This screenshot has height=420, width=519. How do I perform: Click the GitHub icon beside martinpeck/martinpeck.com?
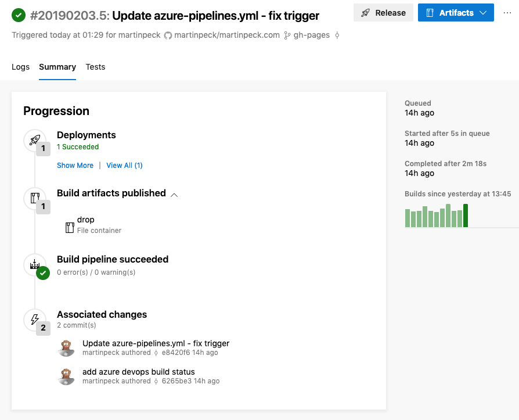pyautogui.click(x=168, y=35)
